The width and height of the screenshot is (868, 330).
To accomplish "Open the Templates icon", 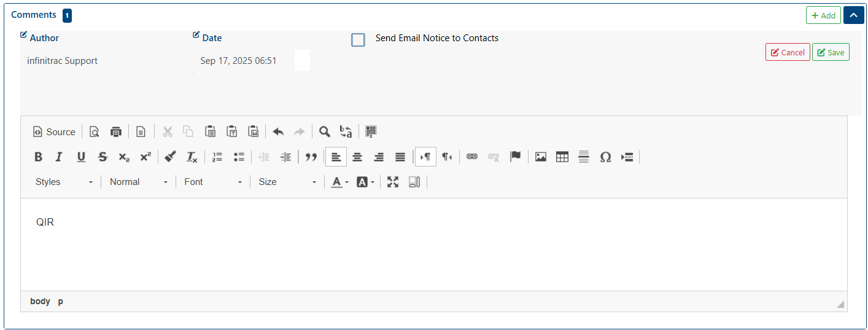I will click(x=141, y=132).
